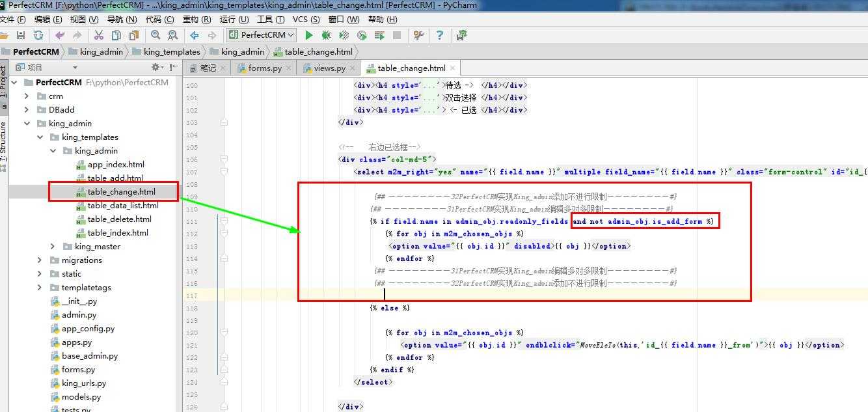Screen dimensions: 868x412
Task: Switch to the forms.py editor tab
Action: click(265, 68)
